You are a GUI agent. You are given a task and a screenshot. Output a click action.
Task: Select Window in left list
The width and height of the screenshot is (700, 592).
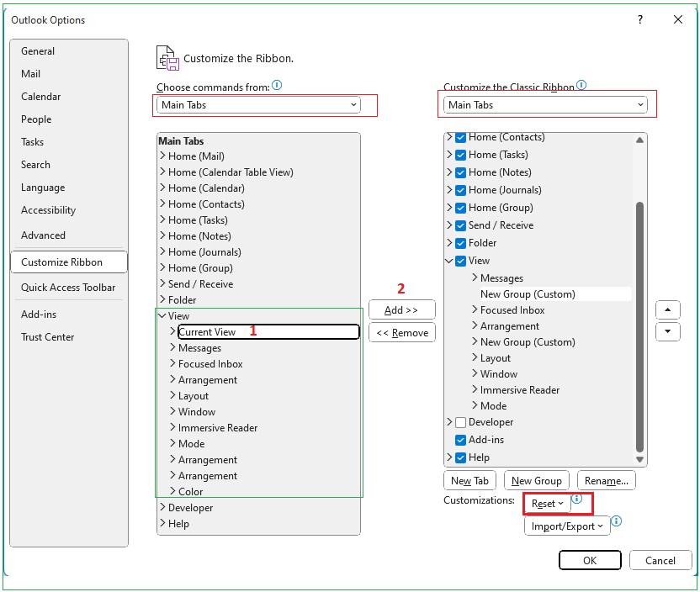click(197, 412)
